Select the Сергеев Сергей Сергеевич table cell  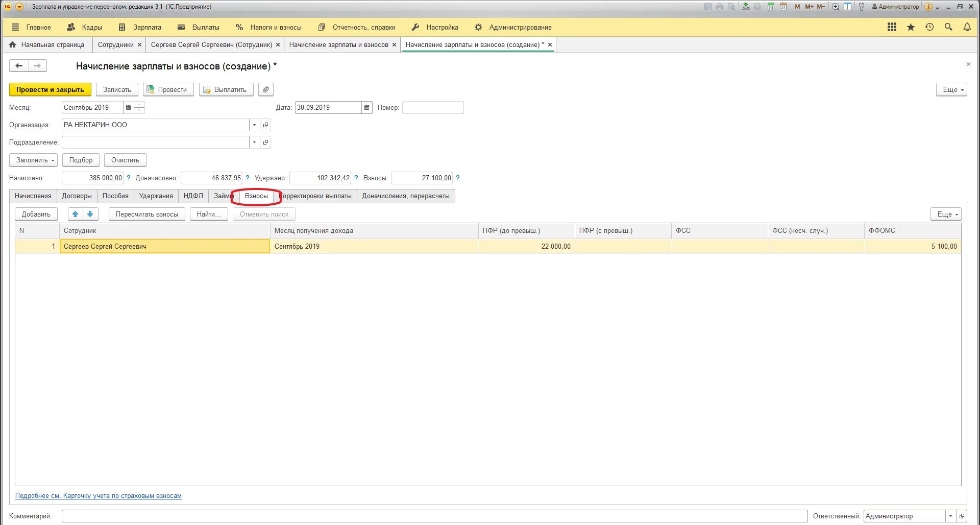click(x=165, y=246)
